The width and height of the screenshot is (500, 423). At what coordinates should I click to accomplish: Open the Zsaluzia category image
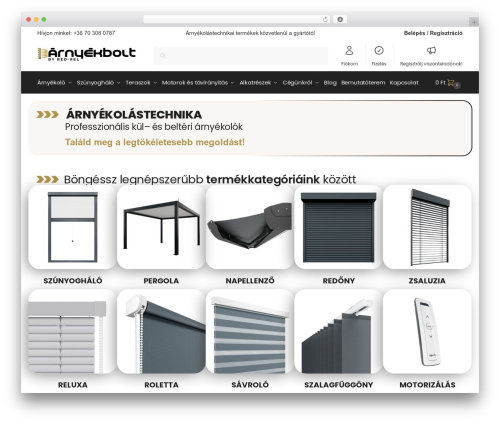pos(427,227)
